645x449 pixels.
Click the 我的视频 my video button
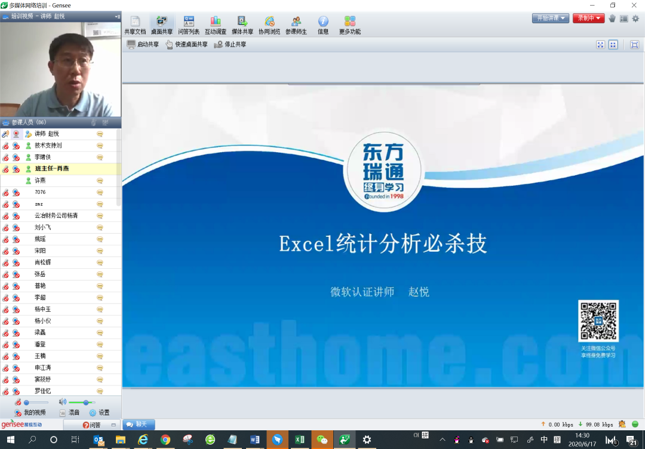[30, 412]
